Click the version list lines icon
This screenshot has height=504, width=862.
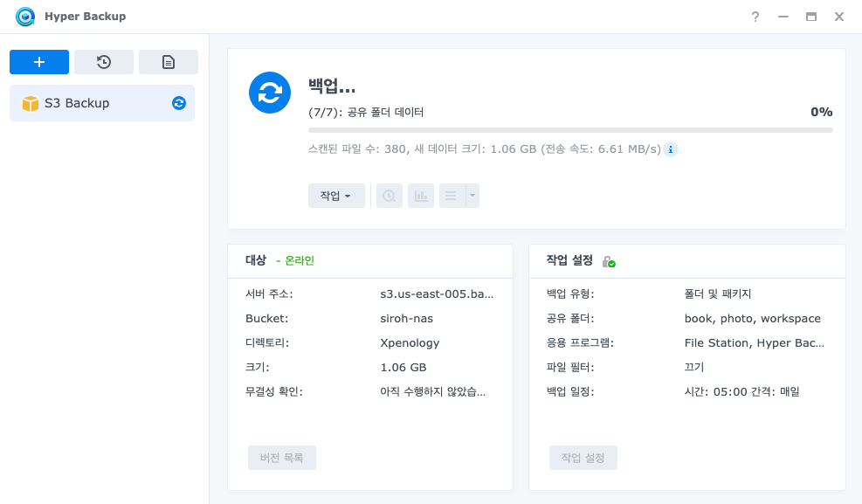coord(451,196)
